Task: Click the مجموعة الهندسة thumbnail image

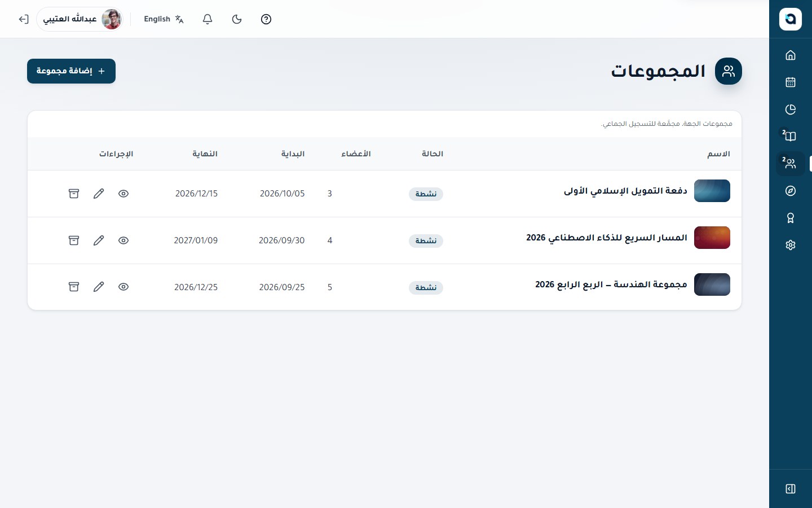Action: coord(712,284)
